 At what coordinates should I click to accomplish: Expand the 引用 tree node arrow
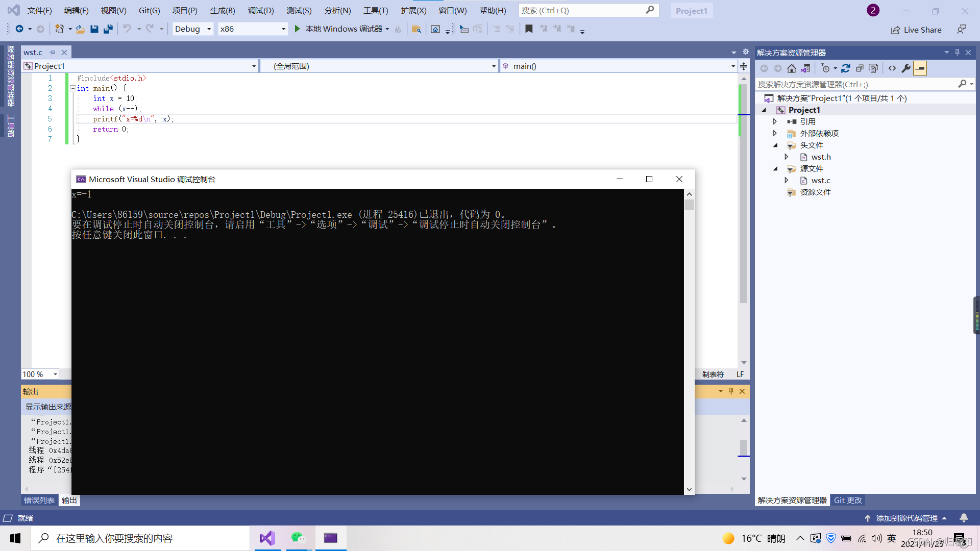pyautogui.click(x=775, y=122)
